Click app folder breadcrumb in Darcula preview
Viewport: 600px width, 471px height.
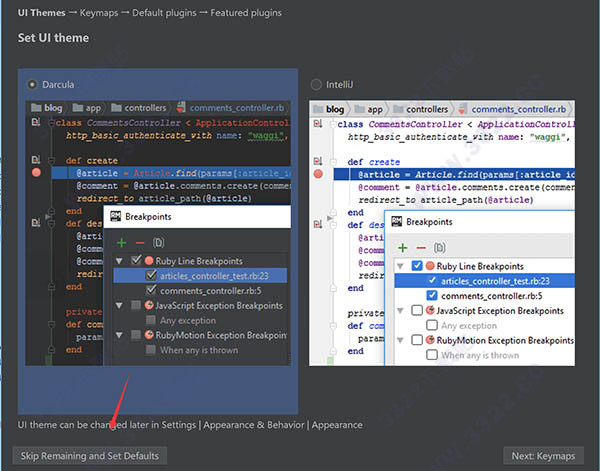87,108
